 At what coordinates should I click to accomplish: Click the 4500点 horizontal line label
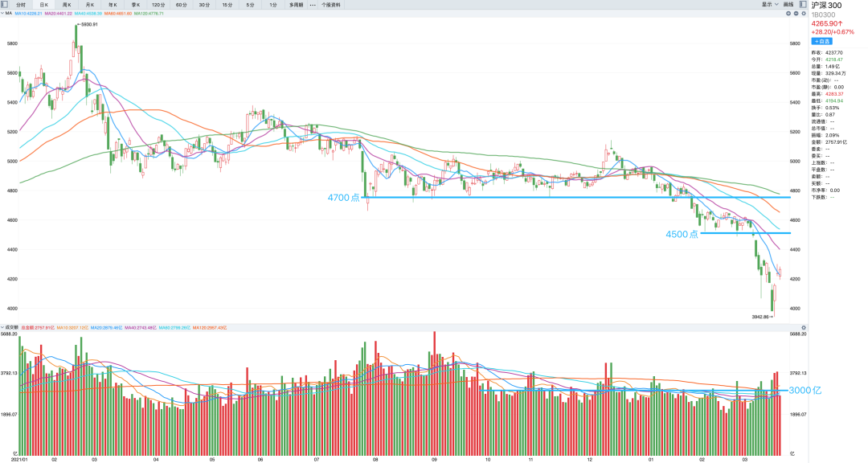(x=682, y=234)
